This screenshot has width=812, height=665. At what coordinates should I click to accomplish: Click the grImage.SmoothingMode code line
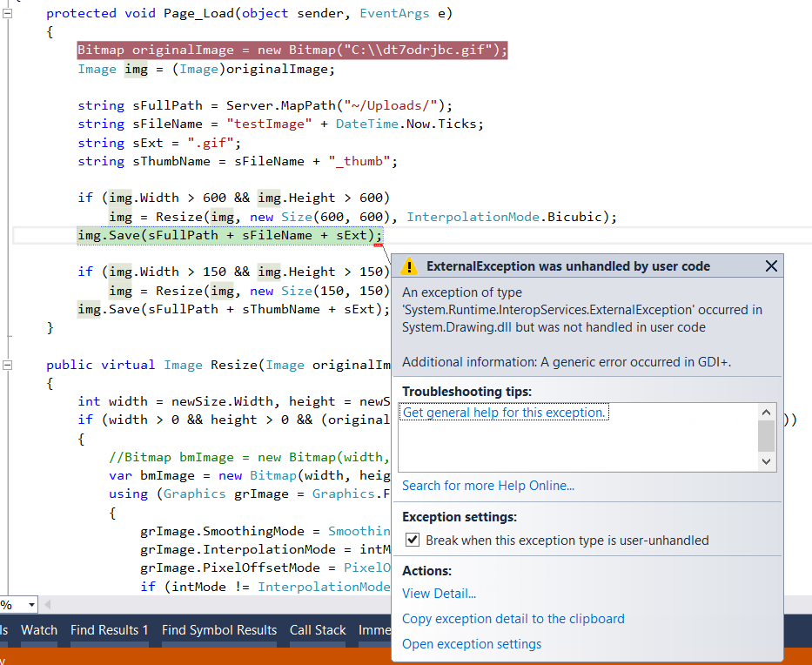pyautogui.click(x=265, y=531)
